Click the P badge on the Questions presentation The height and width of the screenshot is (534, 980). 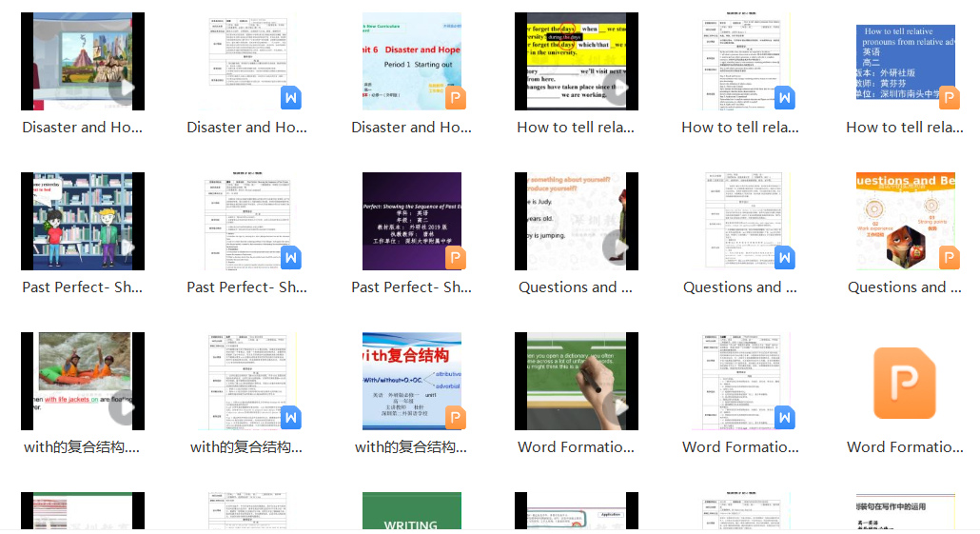tap(950, 258)
